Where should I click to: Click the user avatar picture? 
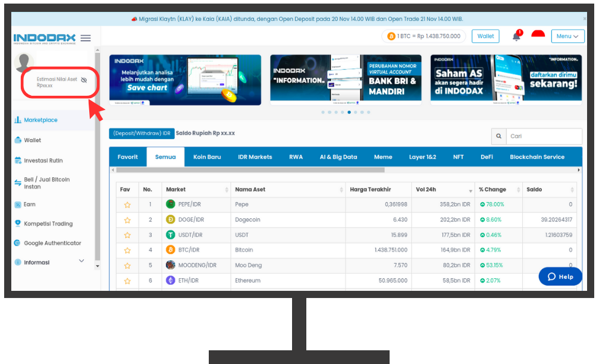point(24,62)
